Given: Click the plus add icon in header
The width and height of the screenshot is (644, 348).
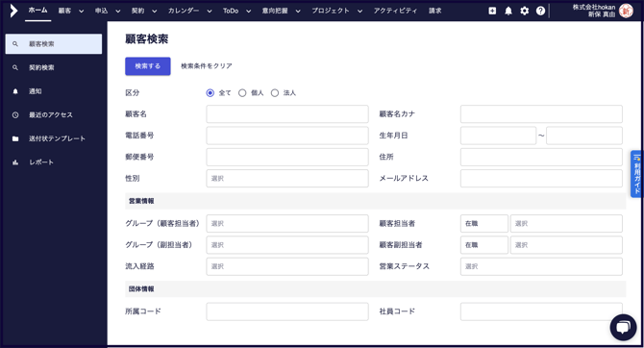Looking at the screenshot, I should click(x=492, y=12).
